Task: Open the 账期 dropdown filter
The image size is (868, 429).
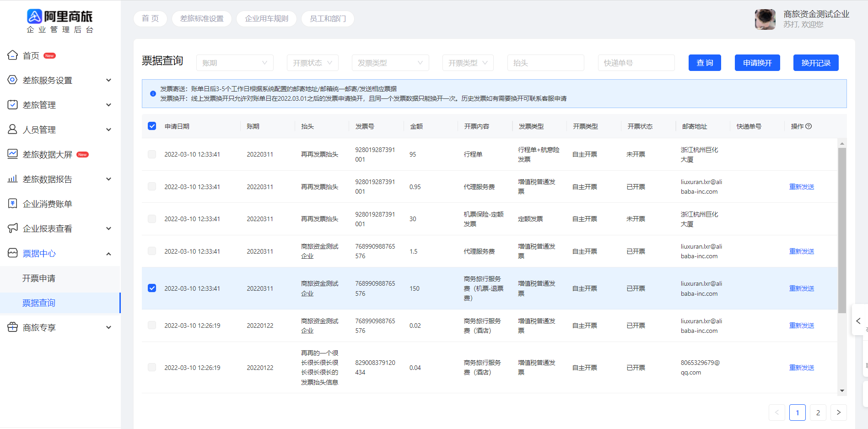Action: tap(235, 63)
